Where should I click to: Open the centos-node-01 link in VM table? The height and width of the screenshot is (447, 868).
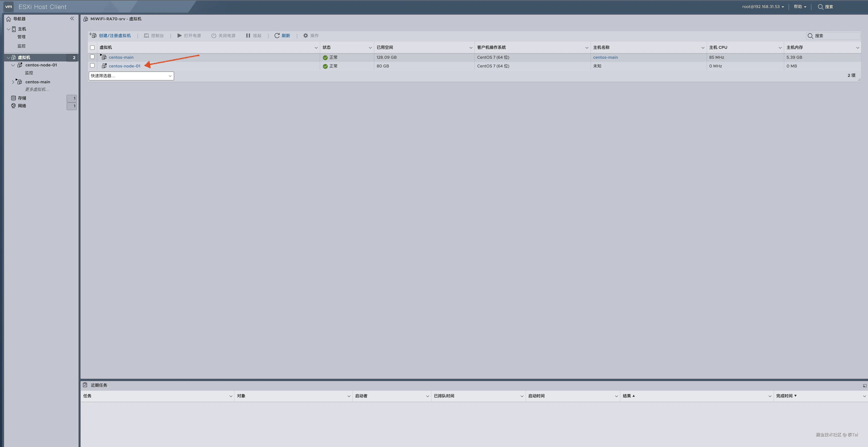click(x=124, y=66)
